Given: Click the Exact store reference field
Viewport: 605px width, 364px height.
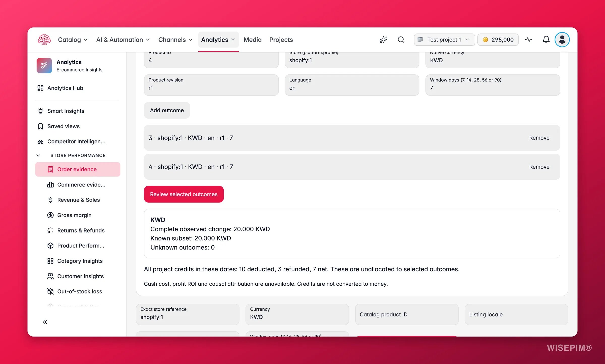Looking at the screenshot, I should coord(188,314).
